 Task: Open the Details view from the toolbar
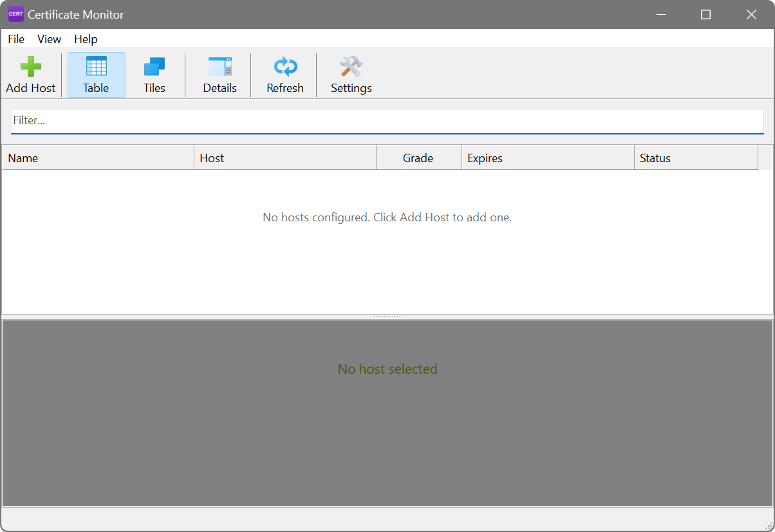[x=219, y=73]
